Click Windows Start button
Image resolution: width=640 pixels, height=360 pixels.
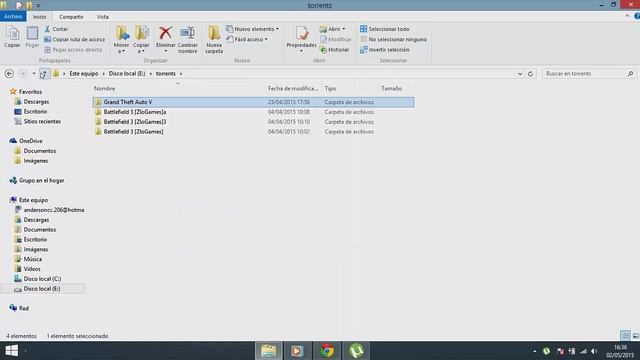11,351
